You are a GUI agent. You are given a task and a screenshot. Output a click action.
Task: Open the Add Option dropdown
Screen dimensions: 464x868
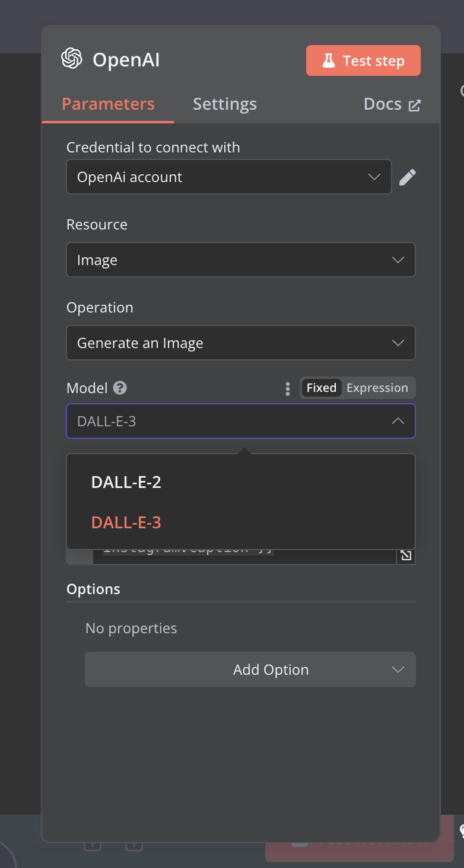tap(250, 669)
